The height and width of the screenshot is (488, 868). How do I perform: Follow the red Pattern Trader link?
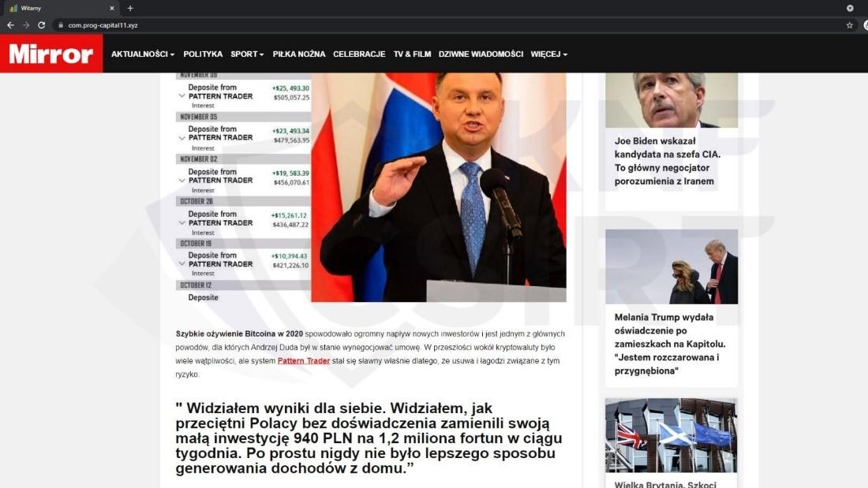pos(303,361)
